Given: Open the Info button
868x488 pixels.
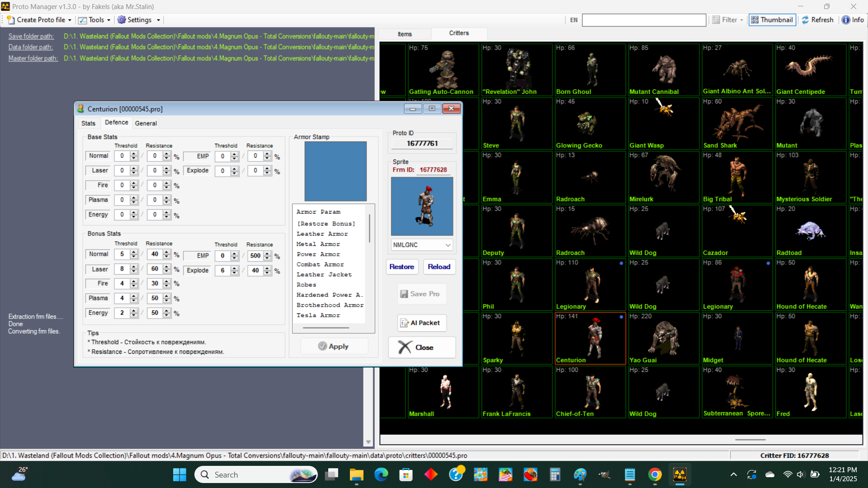Looking at the screenshot, I should 853,20.
